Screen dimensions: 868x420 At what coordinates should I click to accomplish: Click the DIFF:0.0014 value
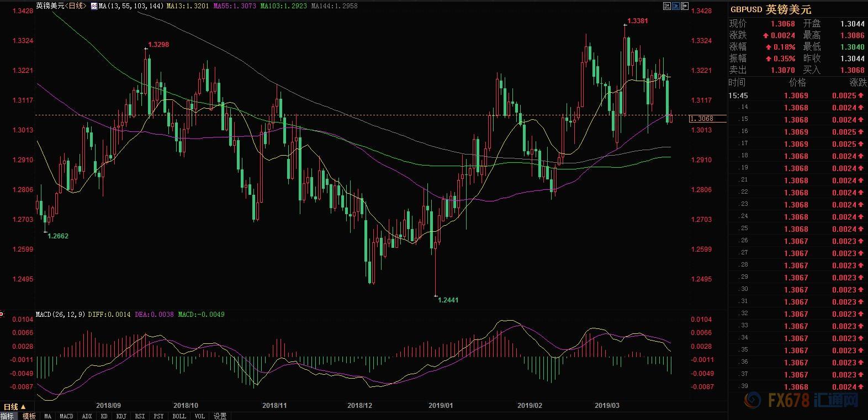tap(109, 315)
